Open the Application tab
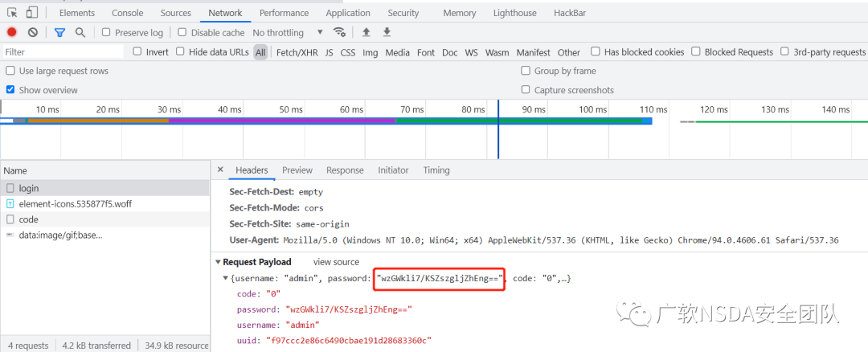Screen dimensions: 868x352 point(348,13)
